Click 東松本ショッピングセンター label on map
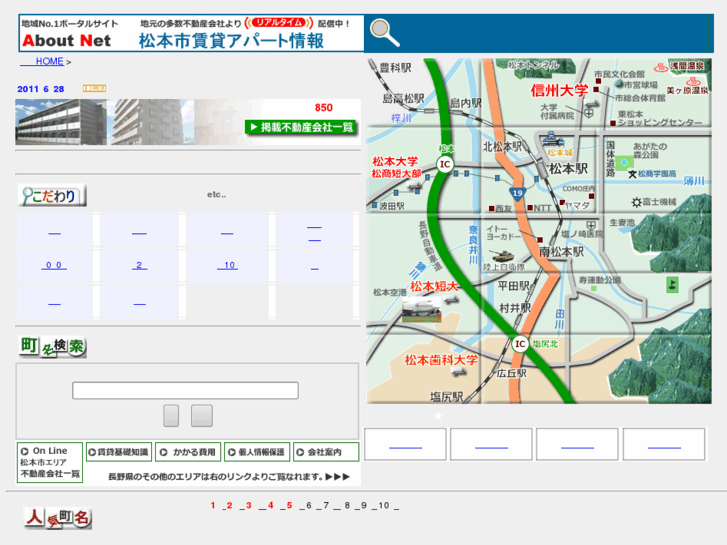The width and height of the screenshot is (727, 545). [659, 118]
